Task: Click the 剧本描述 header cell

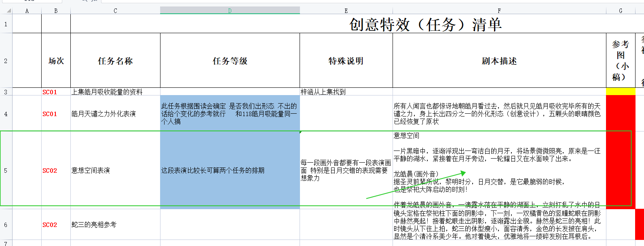Action: 499,61
